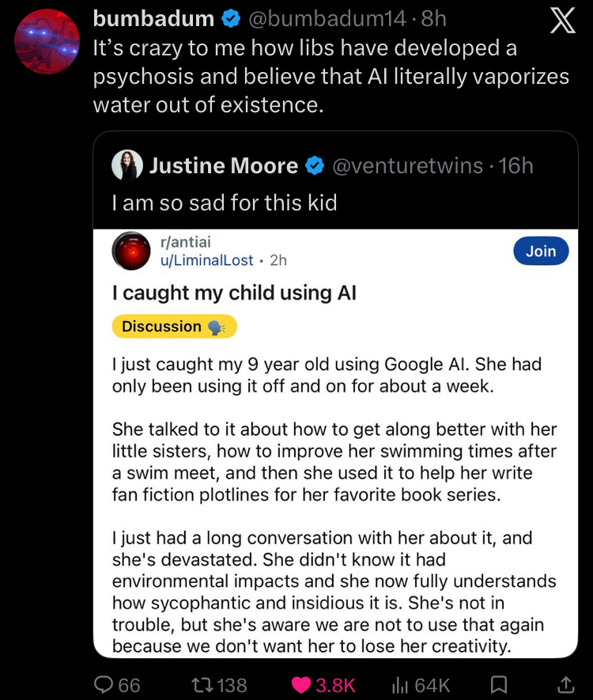Select the yellow Discussion flair tag

point(174,327)
